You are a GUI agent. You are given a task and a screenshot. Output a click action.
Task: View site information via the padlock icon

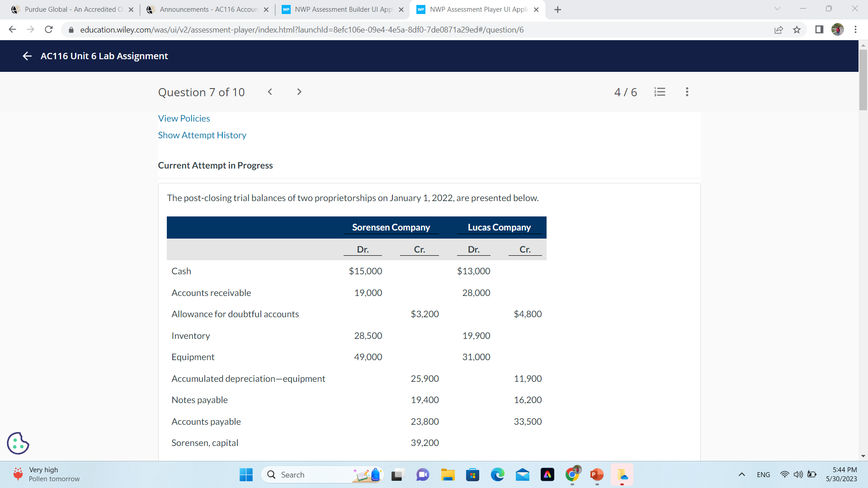[71, 30]
